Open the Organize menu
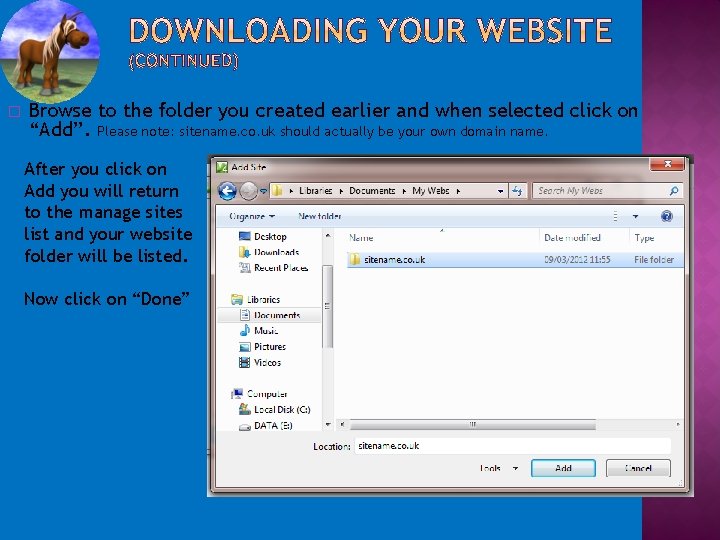 click(x=252, y=216)
